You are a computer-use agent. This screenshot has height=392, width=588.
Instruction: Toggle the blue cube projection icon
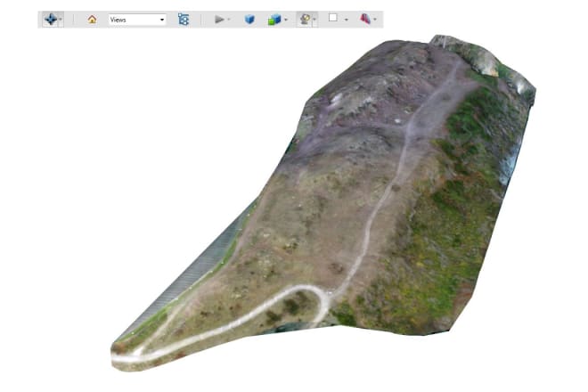pyautogui.click(x=249, y=19)
